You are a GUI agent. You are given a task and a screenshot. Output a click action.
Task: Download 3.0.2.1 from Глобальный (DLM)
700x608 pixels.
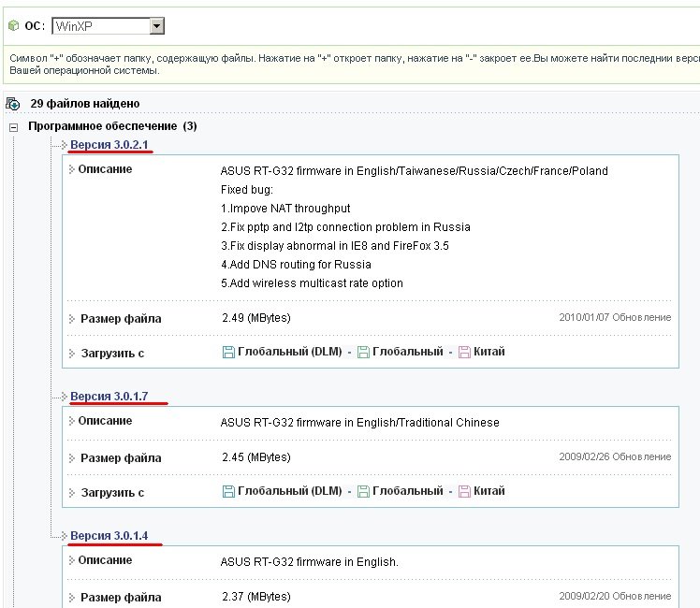tap(290, 352)
